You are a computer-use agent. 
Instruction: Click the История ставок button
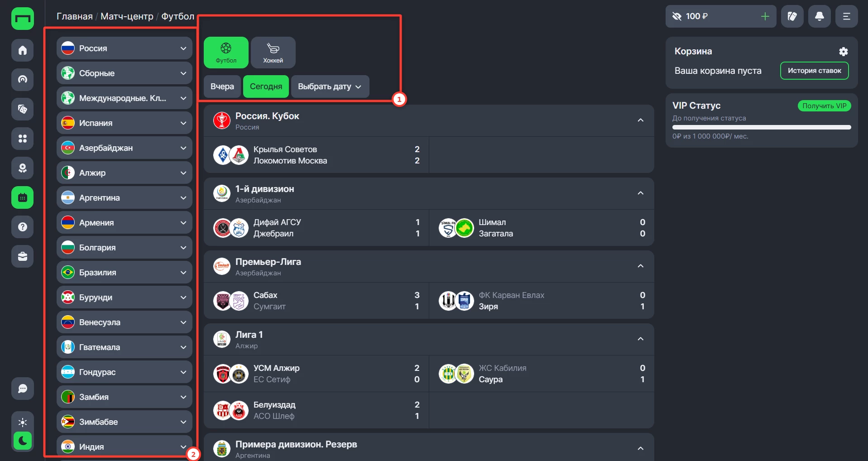point(814,71)
